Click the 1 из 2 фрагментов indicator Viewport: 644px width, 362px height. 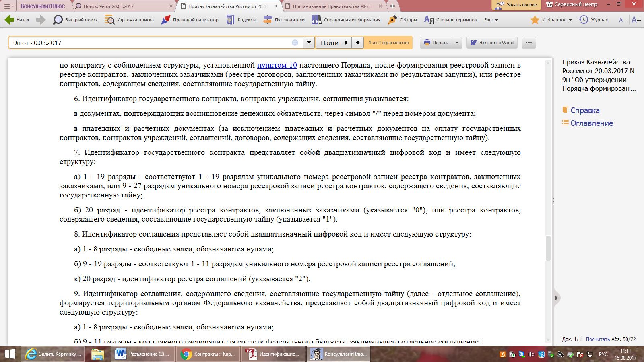click(x=388, y=43)
